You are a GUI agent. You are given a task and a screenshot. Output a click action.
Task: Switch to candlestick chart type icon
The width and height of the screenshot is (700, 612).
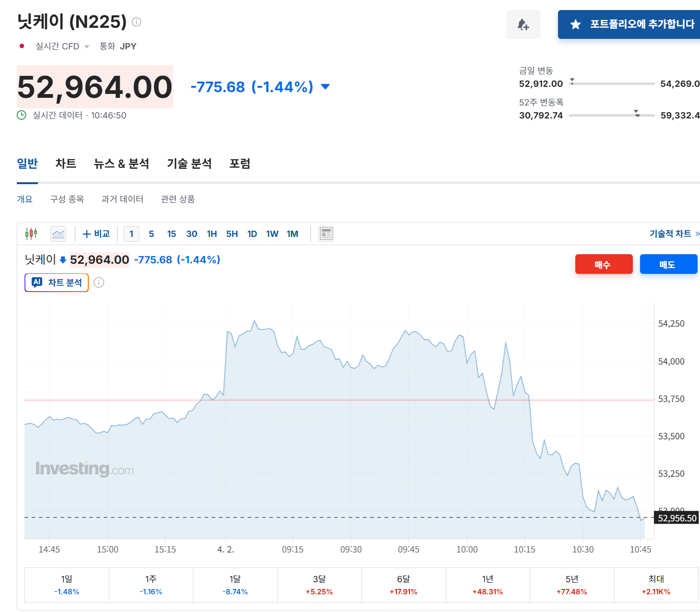pos(31,234)
